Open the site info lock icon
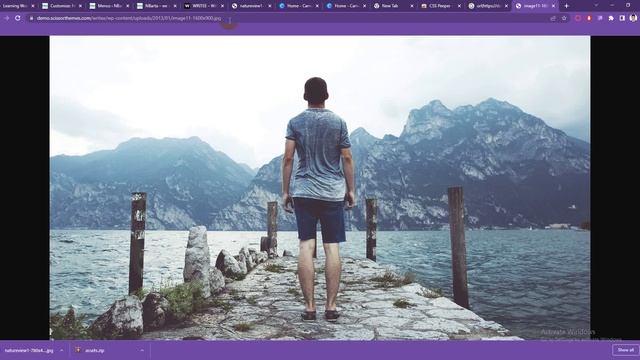This screenshot has height=360, width=640. pyautogui.click(x=31, y=18)
